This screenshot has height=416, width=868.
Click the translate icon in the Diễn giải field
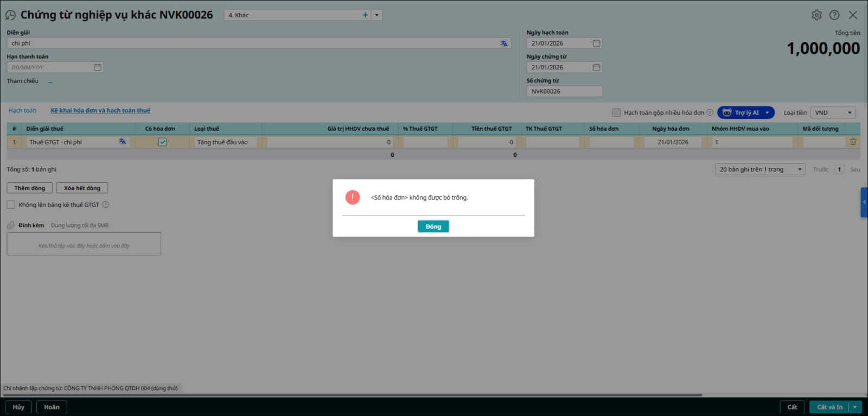504,43
